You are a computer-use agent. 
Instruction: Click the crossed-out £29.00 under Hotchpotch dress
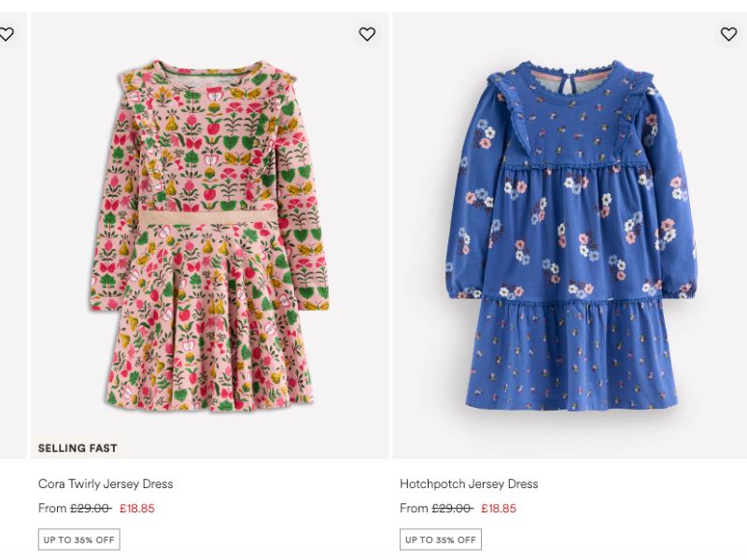(452, 509)
